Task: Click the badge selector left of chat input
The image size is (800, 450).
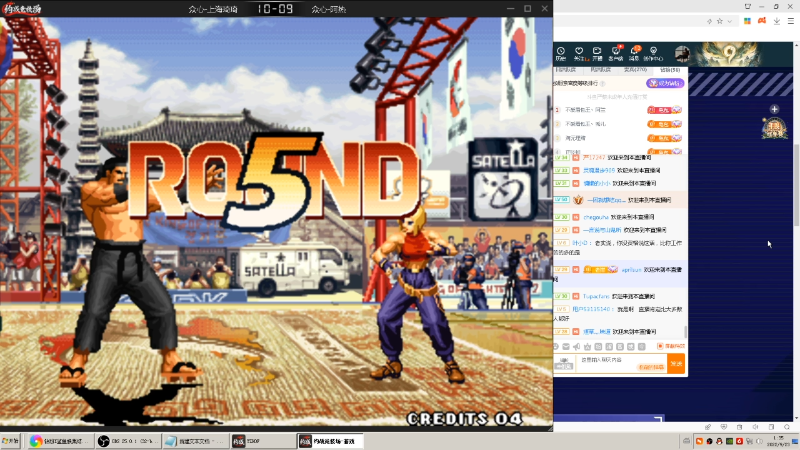Action: coord(564,363)
